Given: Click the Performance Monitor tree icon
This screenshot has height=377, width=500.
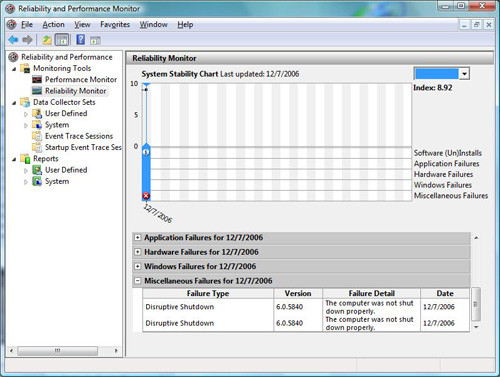Looking at the screenshot, I should (x=37, y=79).
